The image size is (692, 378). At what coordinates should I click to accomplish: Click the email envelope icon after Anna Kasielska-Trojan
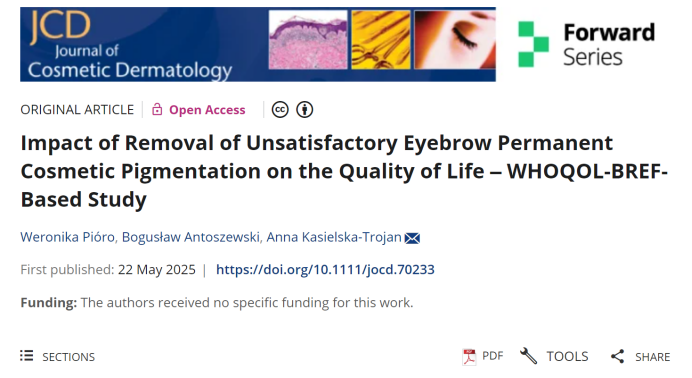(412, 238)
